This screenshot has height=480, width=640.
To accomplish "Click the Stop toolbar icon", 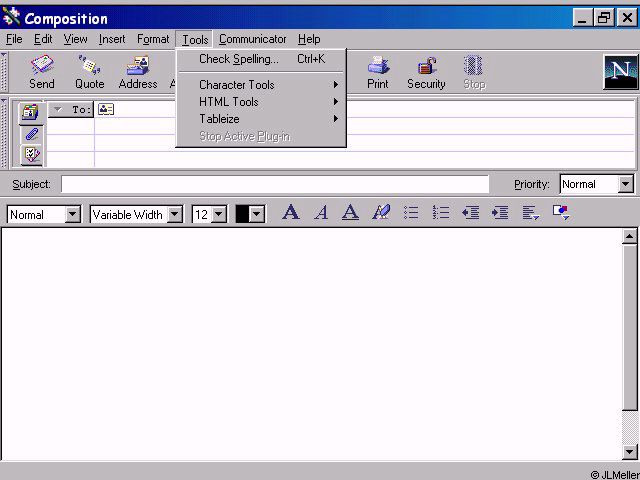I will coord(474,72).
